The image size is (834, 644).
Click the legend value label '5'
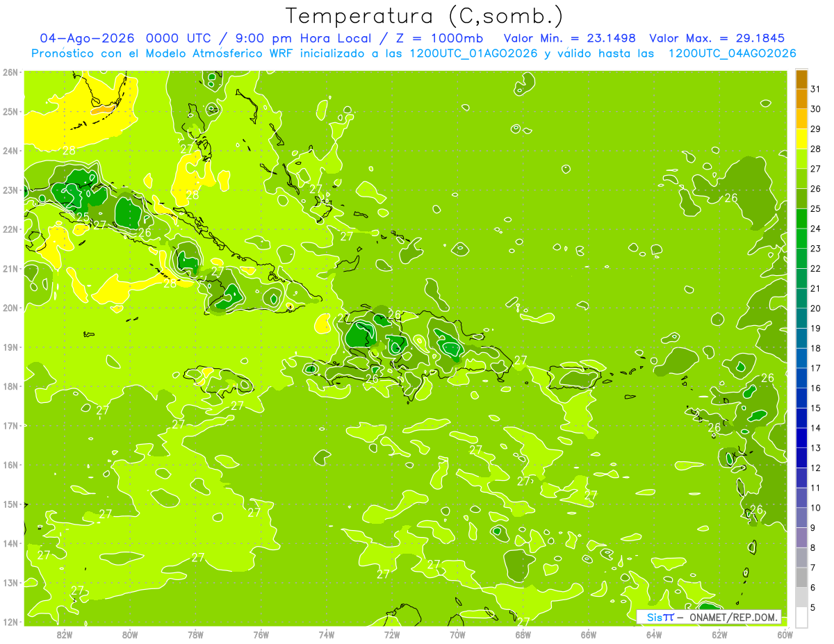813,607
